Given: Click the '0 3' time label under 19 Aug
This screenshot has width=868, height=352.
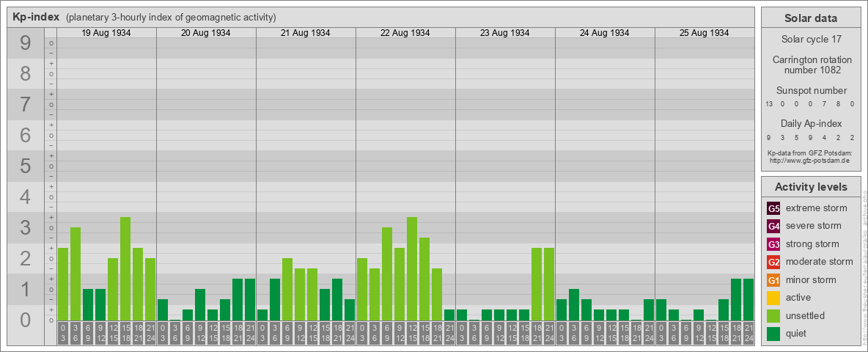Looking at the screenshot, I should click(62, 334).
